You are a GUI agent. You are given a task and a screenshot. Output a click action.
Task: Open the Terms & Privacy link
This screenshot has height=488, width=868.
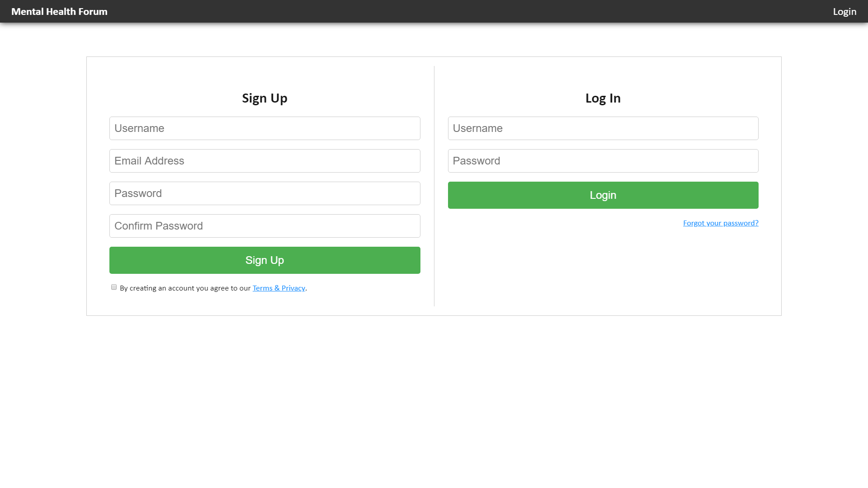(x=278, y=288)
